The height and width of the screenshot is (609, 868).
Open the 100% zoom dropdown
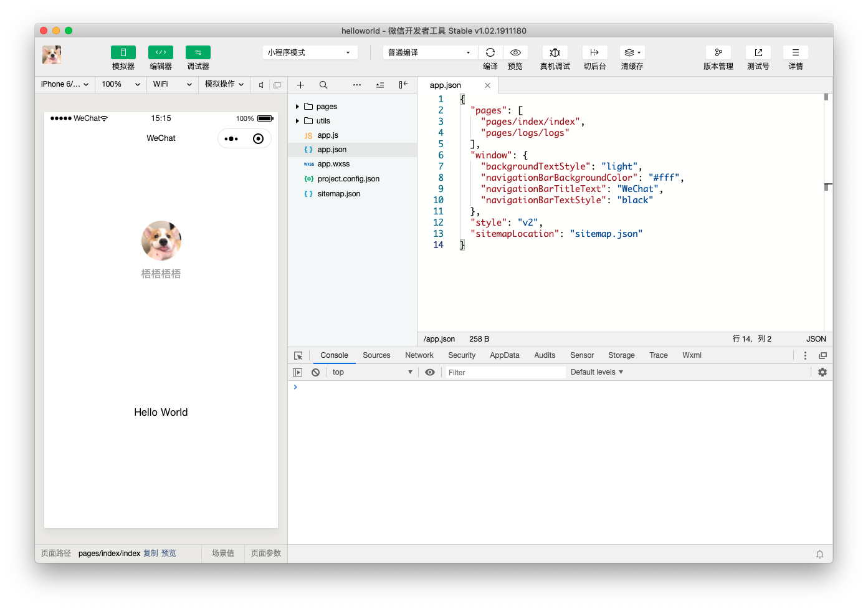(x=121, y=84)
